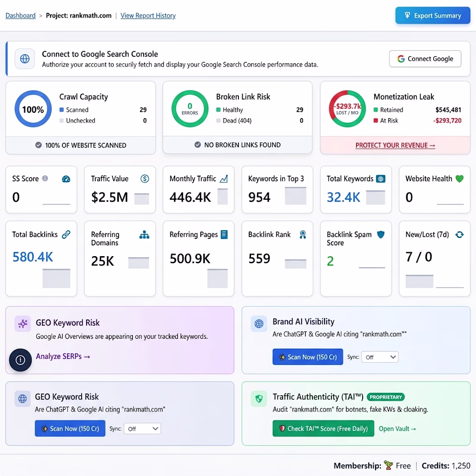Open the Analyze SERPs link
The width and height of the screenshot is (476, 476).
click(x=63, y=357)
